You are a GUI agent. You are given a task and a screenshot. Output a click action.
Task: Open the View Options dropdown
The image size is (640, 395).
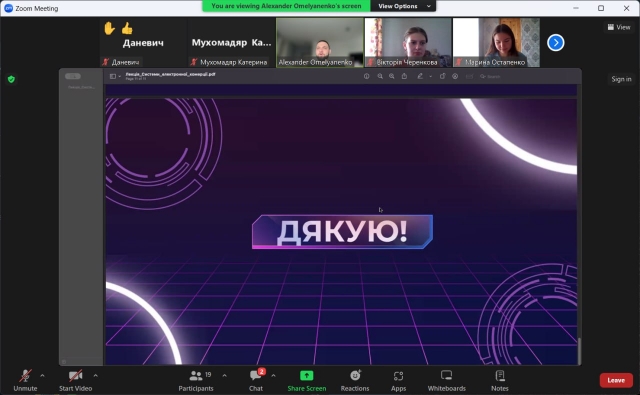click(403, 6)
